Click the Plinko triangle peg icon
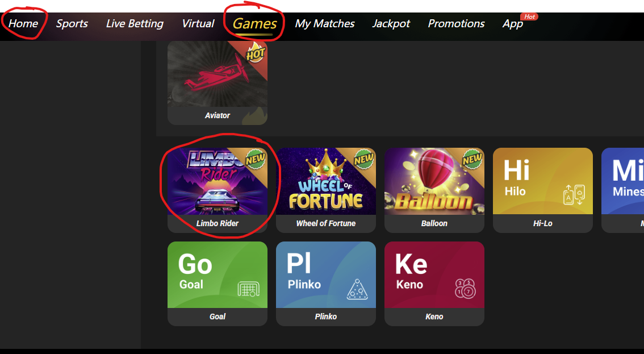Viewport: 644px width, 354px height. tap(357, 289)
